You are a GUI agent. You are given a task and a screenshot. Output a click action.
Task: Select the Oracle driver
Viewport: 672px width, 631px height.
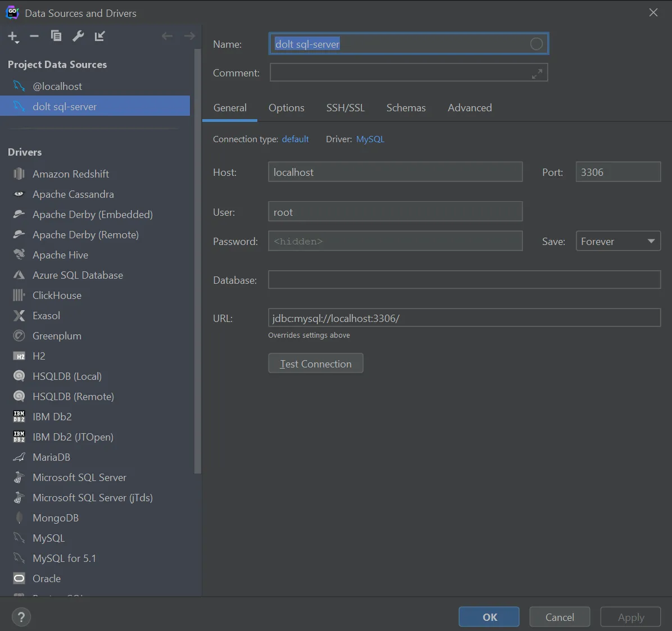click(47, 578)
